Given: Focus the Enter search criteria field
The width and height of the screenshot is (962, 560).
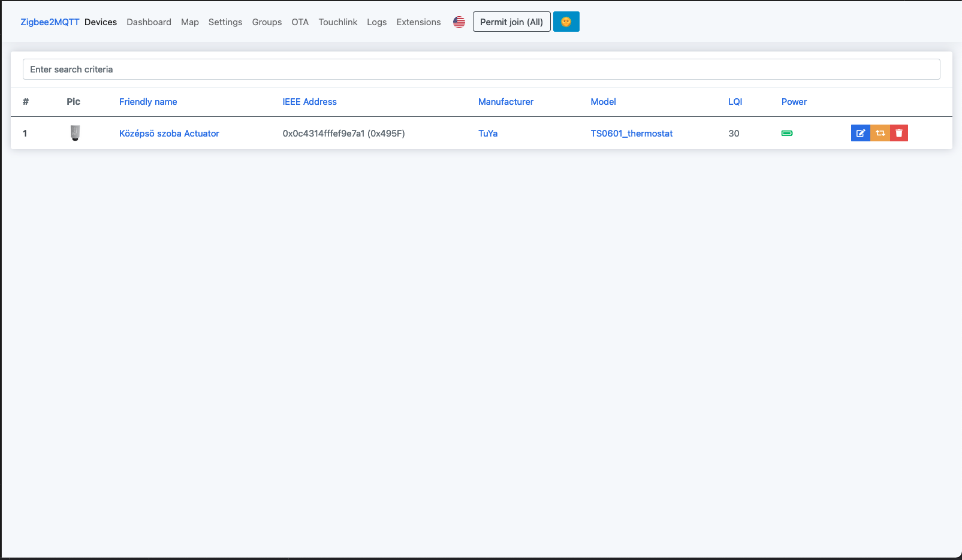Looking at the screenshot, I should point(481,69).
